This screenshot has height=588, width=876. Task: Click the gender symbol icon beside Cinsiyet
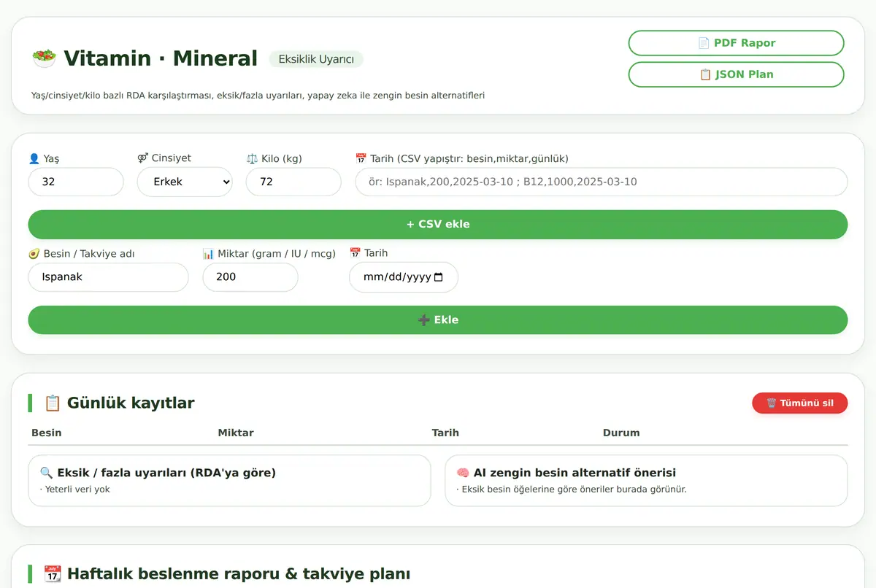pyautogui.click(x=142, y=158)
